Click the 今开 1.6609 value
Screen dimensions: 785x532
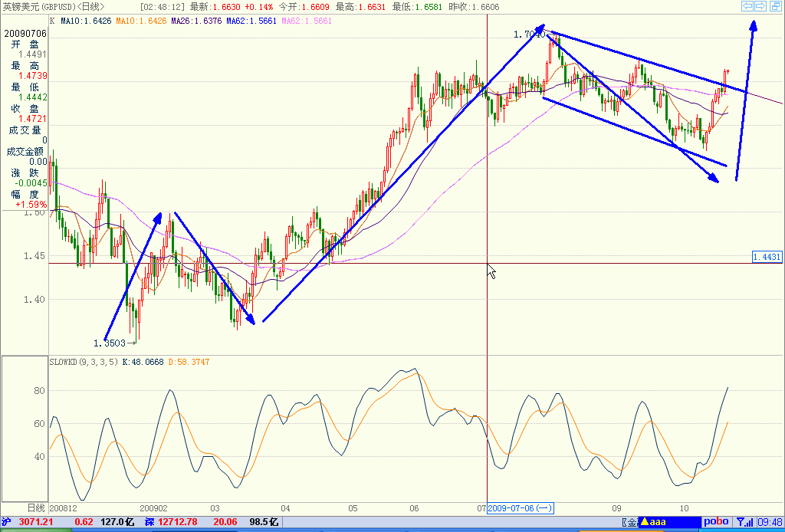click(304, 7)
